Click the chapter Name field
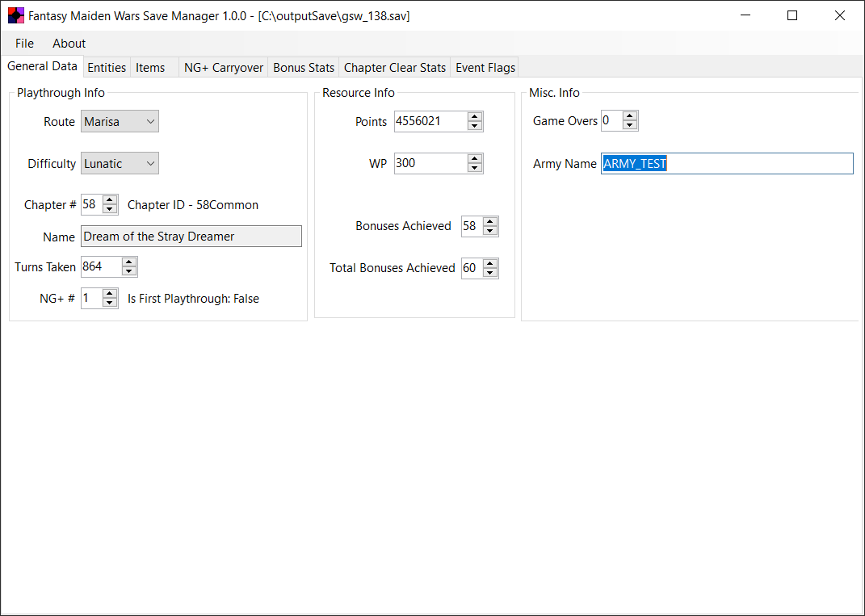This screenshot has width=865, height=616. (x=191, y=236)
